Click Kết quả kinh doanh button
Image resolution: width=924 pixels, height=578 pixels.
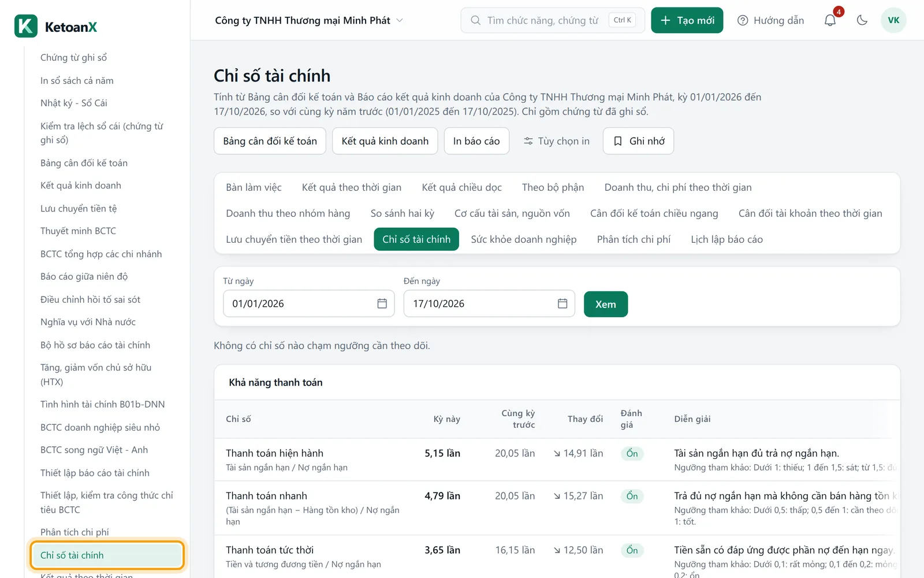pos(385,141)
